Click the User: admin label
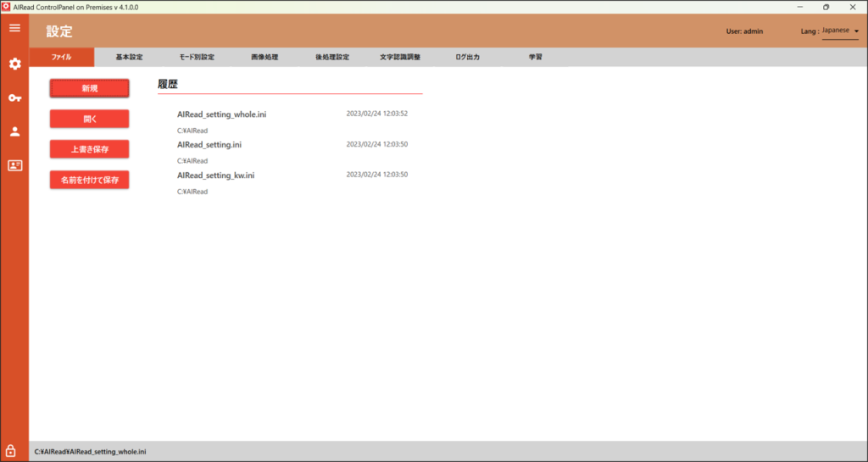This screenshot has height=462, width=868. pos(744,31)
